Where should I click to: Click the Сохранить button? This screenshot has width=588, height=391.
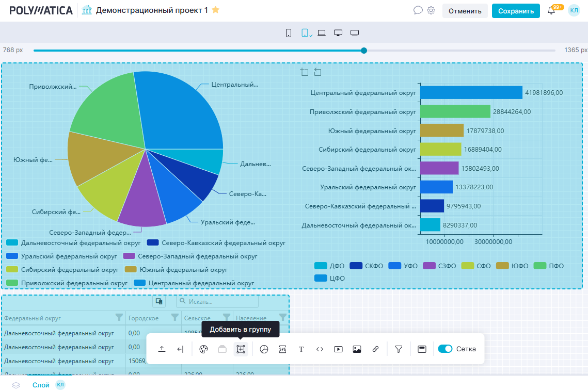tap(516, 11)
